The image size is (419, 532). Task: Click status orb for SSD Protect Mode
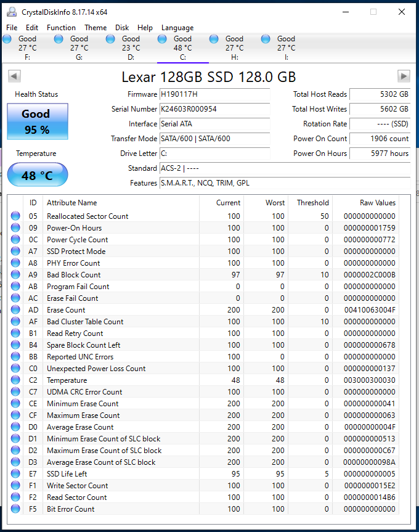15,251
